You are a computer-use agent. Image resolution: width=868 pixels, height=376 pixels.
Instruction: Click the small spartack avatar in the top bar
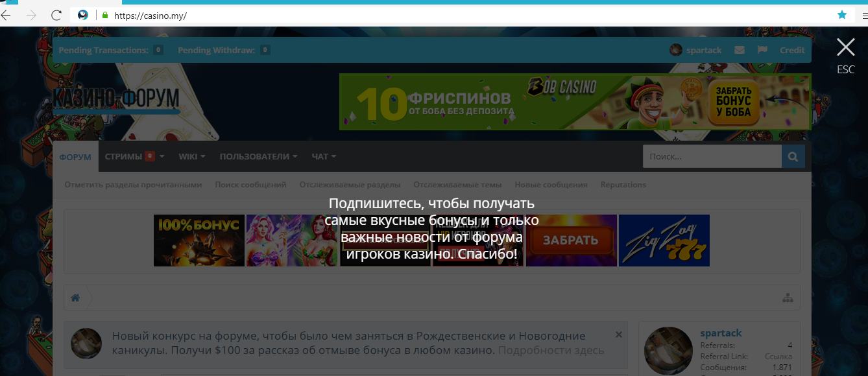(x=676, y=50)
